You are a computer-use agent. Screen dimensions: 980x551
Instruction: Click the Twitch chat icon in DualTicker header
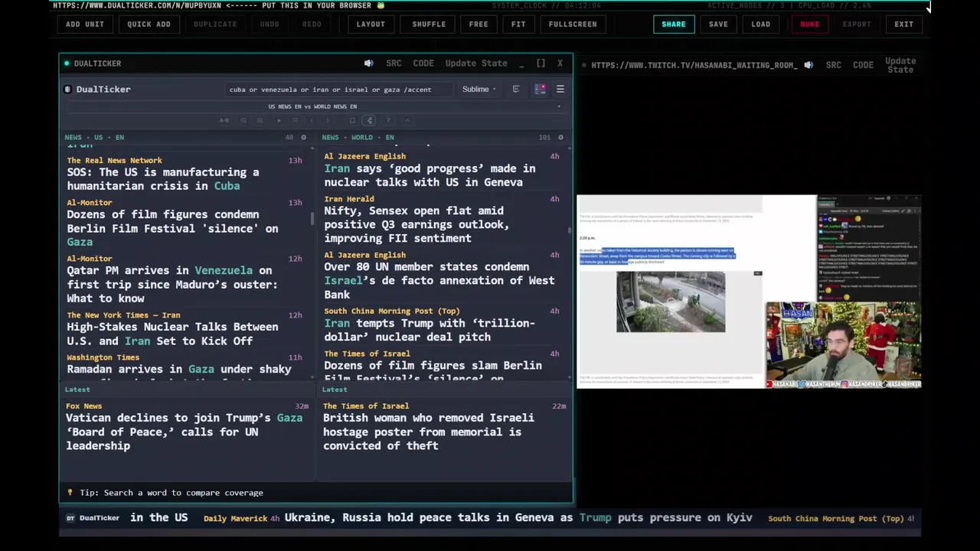[516, 90]
